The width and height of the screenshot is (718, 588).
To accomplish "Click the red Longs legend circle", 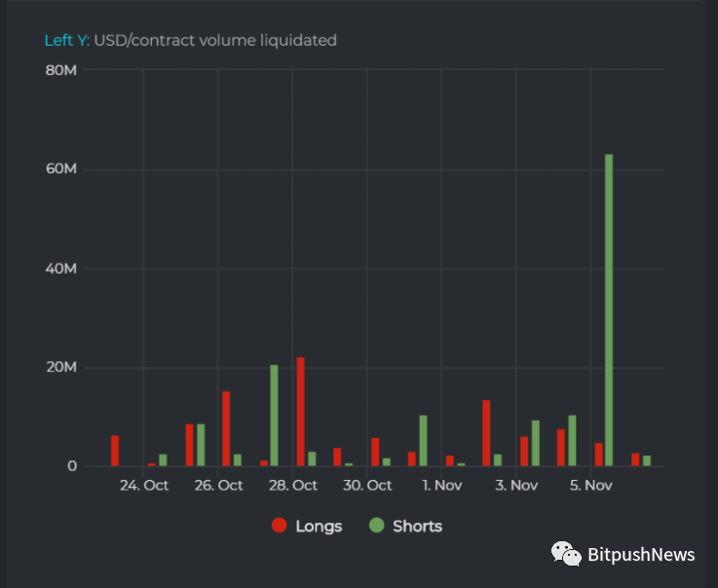I will click(280, 526).
